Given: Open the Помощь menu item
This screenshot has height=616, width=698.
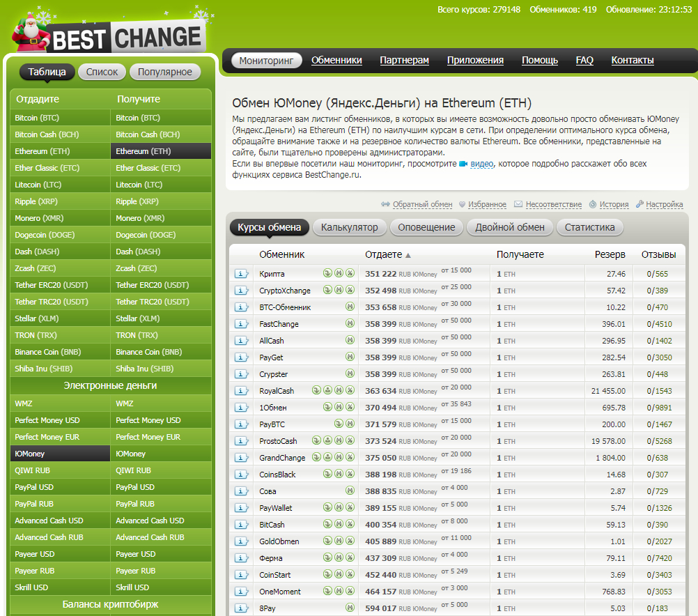Looking at the screenshot, I should click(x=540, y=60).
